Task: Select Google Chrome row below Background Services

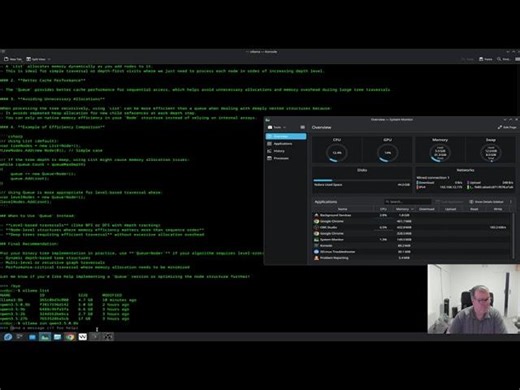Action: (411, 221)
